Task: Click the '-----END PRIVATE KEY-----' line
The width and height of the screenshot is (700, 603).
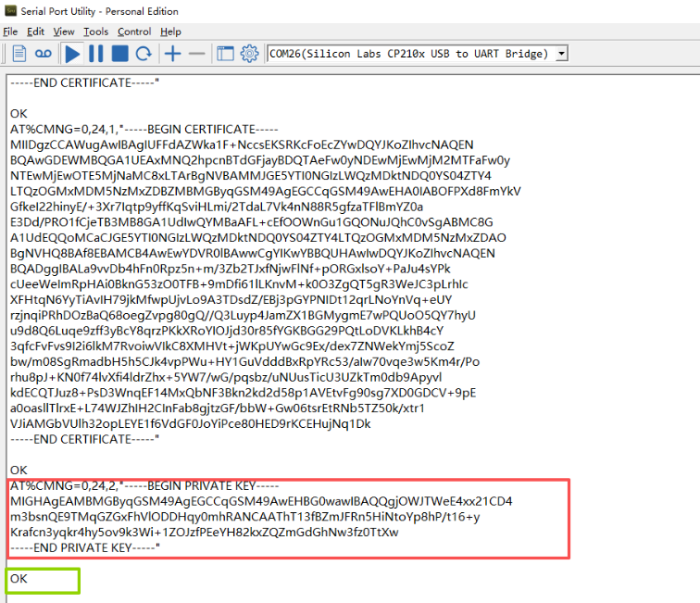Action: coord(85,547)
